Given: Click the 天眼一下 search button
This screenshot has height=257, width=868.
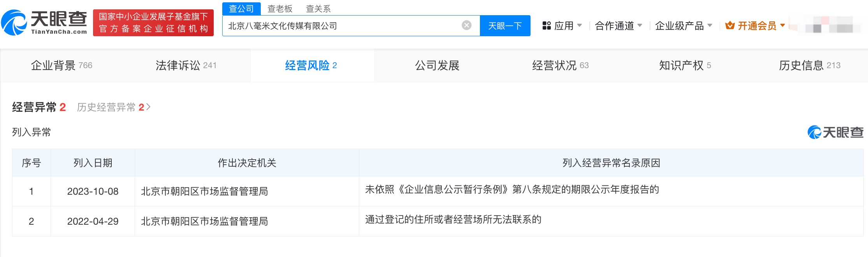Looking at the screenshot, I should click(x=505, y=26).
